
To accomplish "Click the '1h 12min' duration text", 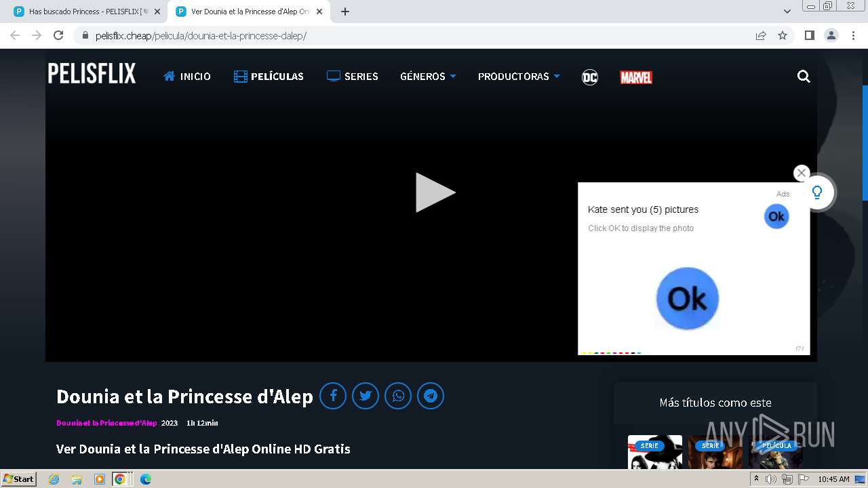I will [202, 423].
